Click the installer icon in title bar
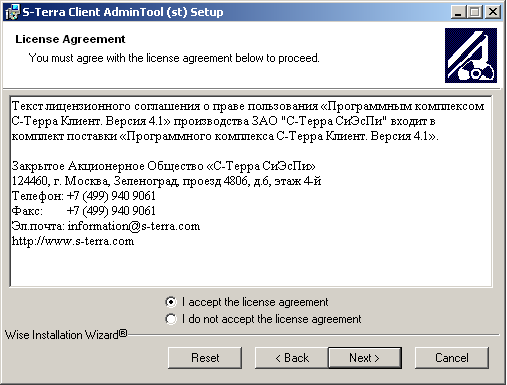Viewport: 507px width, 385px height. (x=13, y=12)
